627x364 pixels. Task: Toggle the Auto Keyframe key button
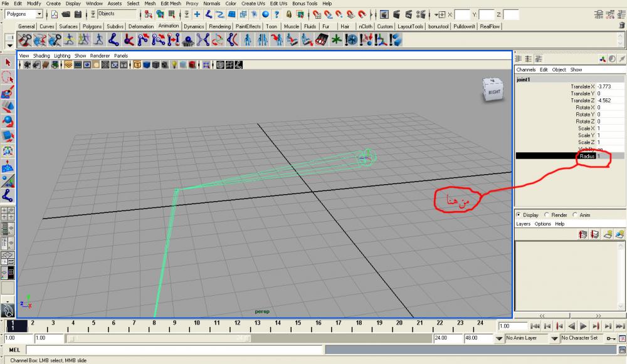(x=611, y=338)
